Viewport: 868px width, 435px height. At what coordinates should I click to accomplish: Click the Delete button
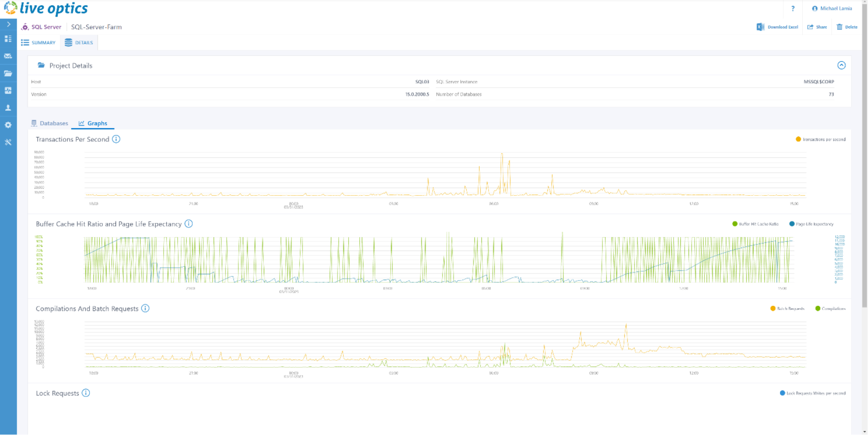click(847, 27)
